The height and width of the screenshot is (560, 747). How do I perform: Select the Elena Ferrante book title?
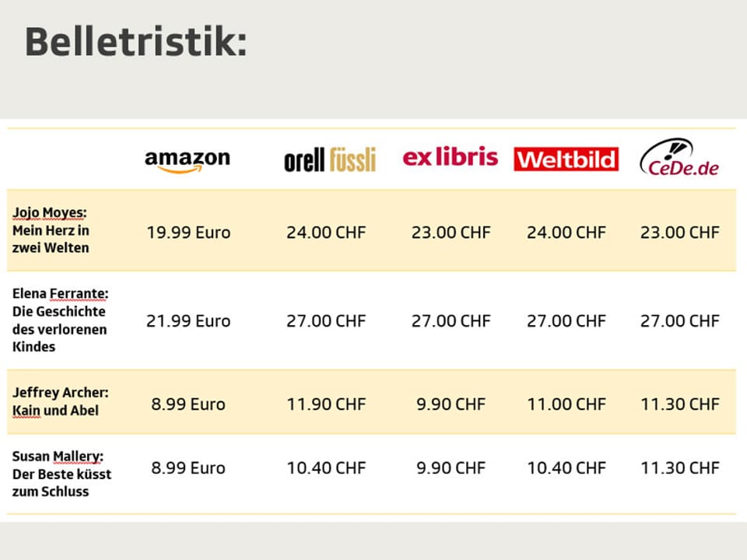[x=60, y=320]
